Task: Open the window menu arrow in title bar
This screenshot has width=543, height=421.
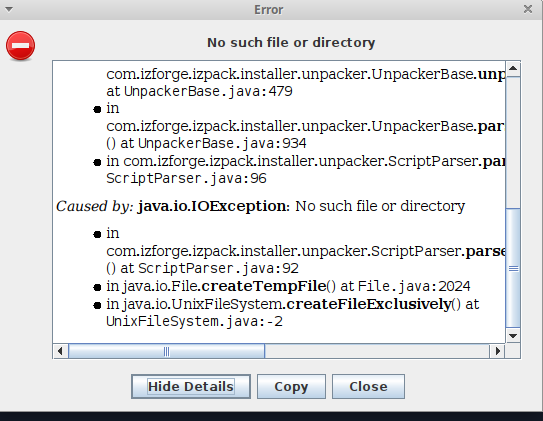Action: click(9, 9)
